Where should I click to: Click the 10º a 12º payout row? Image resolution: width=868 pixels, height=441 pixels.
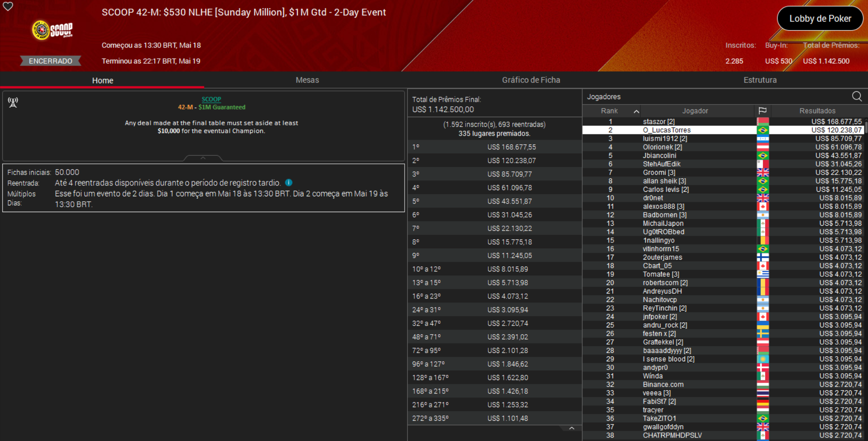[495, 269]
